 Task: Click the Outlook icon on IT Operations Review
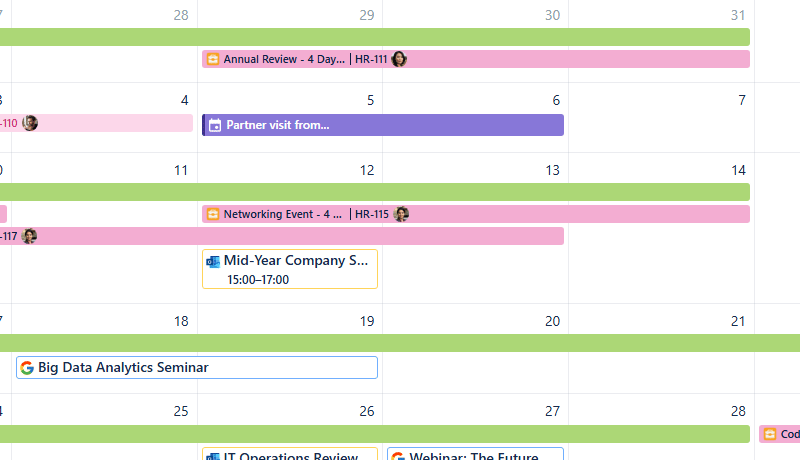[213, 457]
